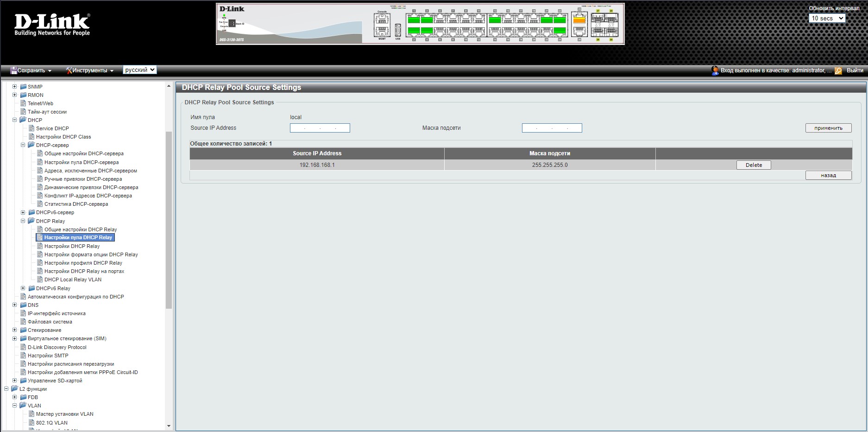The height and width of the screenshot is (432, 868).
Task: Click the Telnet/Web page icon
Action: point(23,103)
